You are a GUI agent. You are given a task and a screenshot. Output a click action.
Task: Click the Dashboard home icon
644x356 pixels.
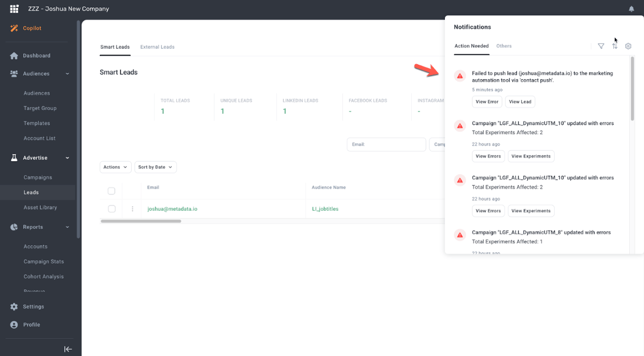13,55
